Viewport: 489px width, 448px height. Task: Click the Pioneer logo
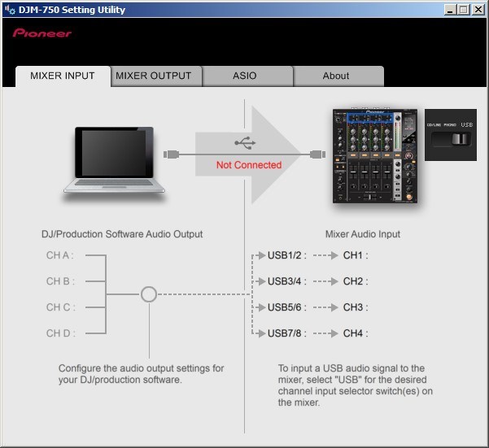click(x=42, y=33)
